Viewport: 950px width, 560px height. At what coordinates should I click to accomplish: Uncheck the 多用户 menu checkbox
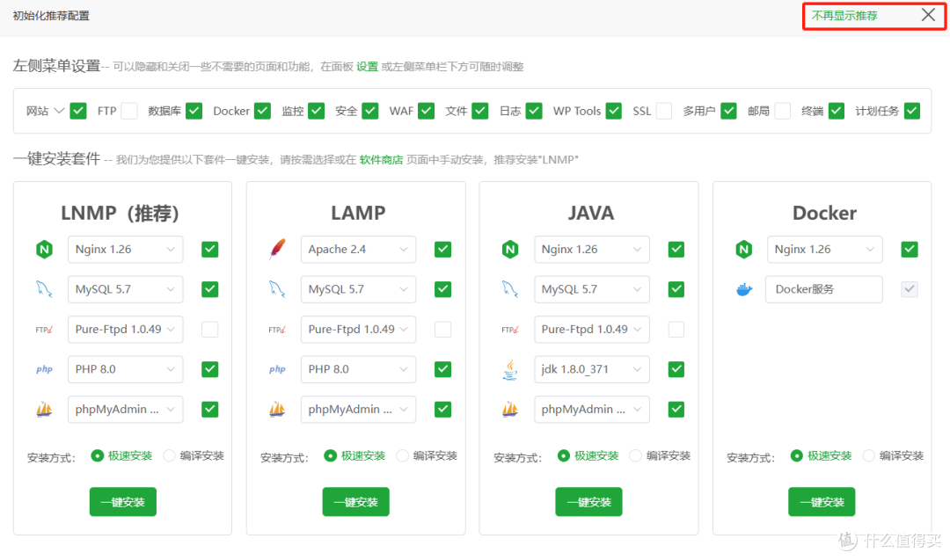[729, 111]
